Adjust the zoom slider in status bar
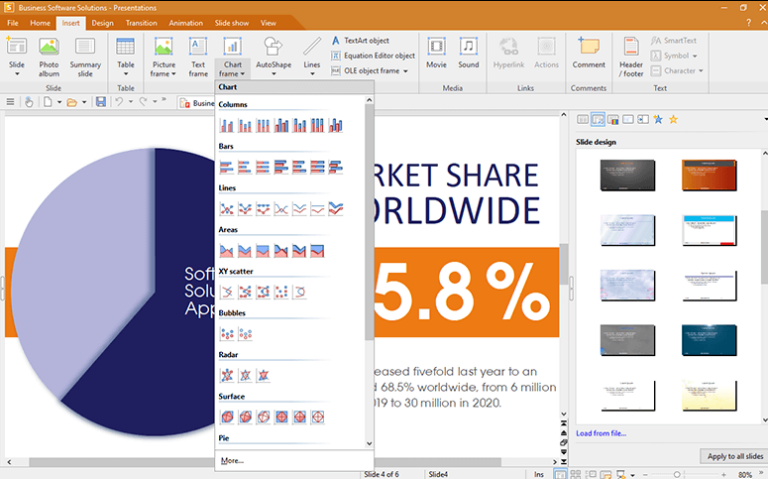The image size is (768, 479). click(x=677, y=473)
